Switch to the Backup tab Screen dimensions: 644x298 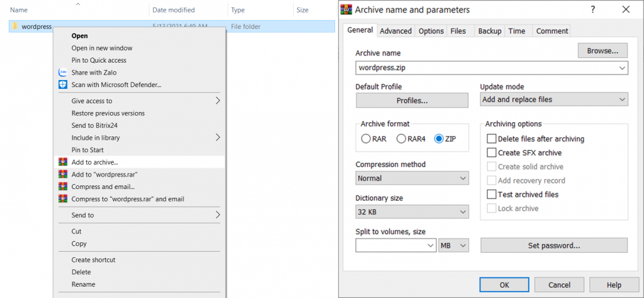tap(490, 31)
